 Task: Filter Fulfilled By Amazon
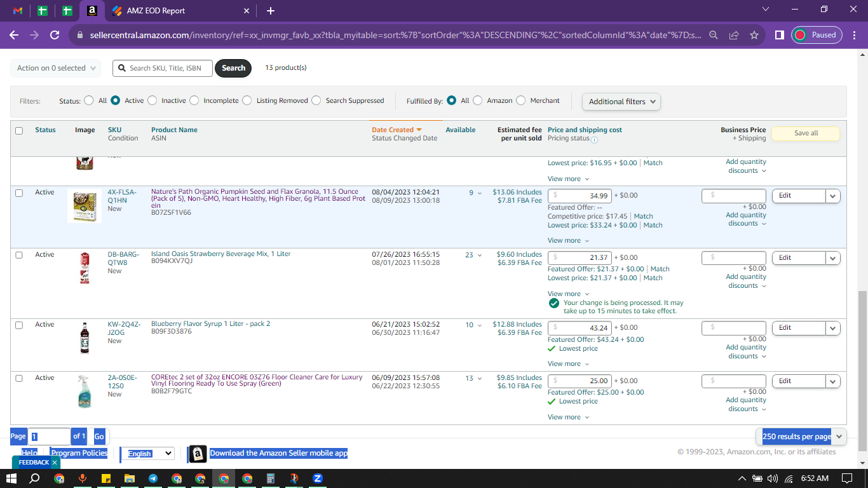(477, 100)
